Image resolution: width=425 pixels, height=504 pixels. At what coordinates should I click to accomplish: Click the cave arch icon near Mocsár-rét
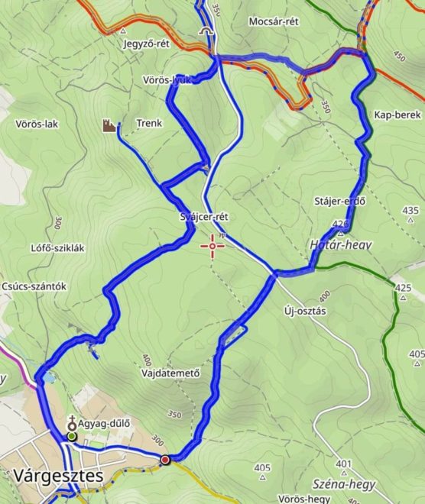point(206,31)
